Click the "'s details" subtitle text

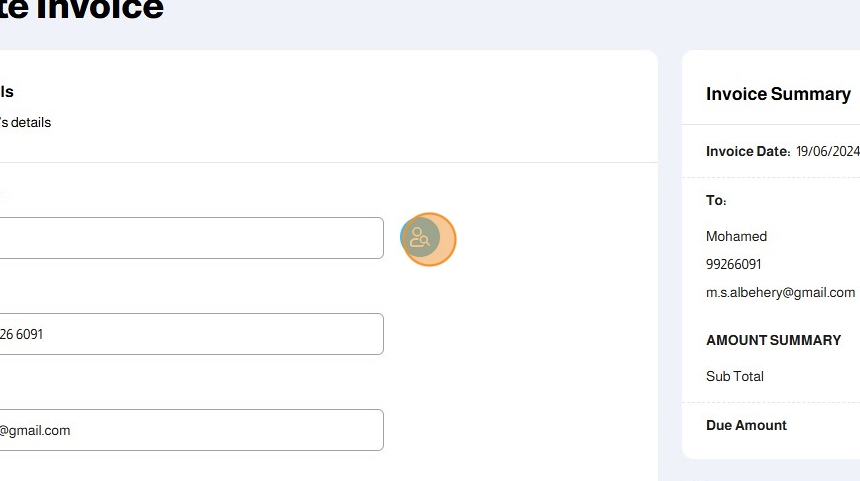tap(25, 122)
